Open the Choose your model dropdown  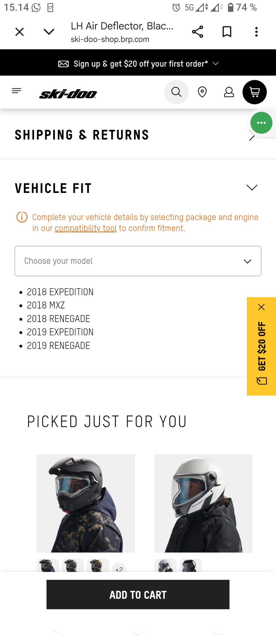point(138,261)
